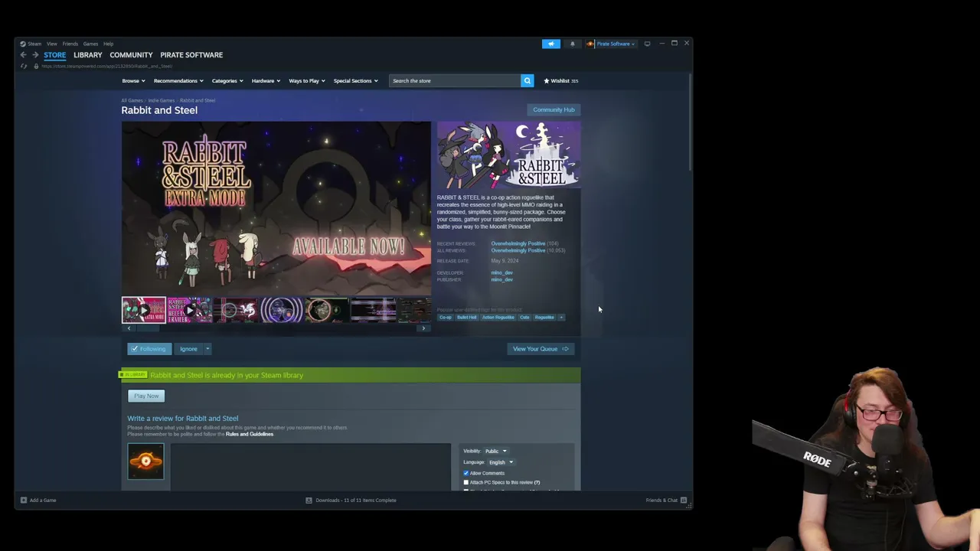Open the announcements megaphone button
The image size is (980, 551).
tap(551, 44)
